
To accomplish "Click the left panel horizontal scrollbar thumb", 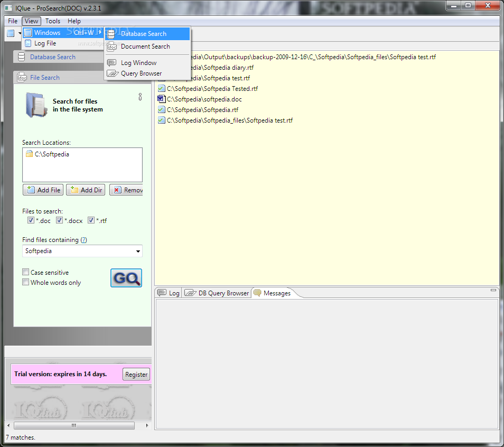I will (x=74, y=425).
